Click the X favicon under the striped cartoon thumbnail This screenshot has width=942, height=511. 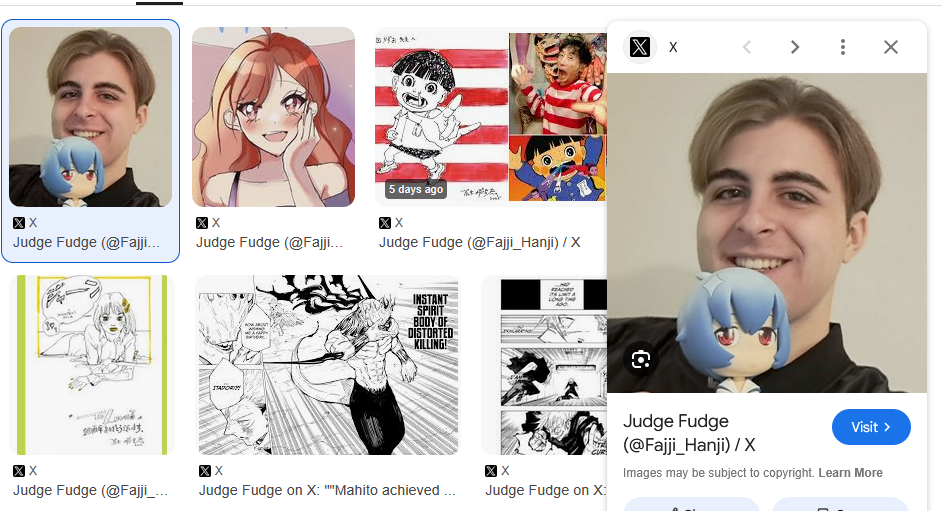(385, 223)
